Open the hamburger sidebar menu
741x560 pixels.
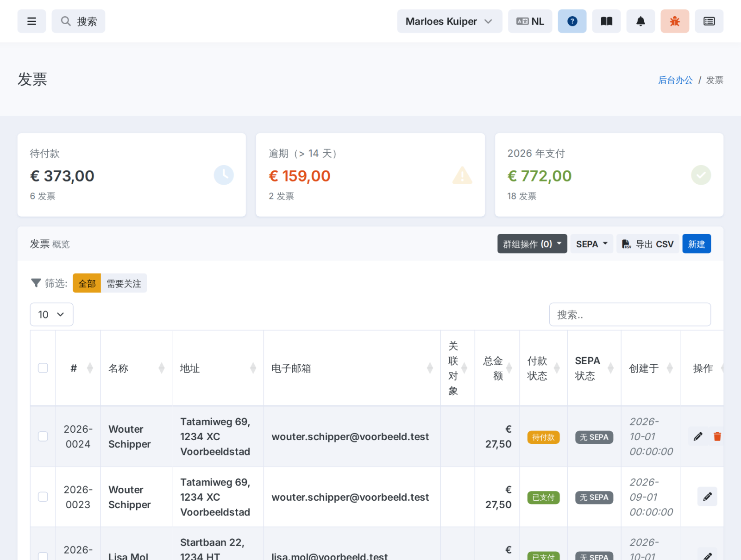click(x=31, y=21)
